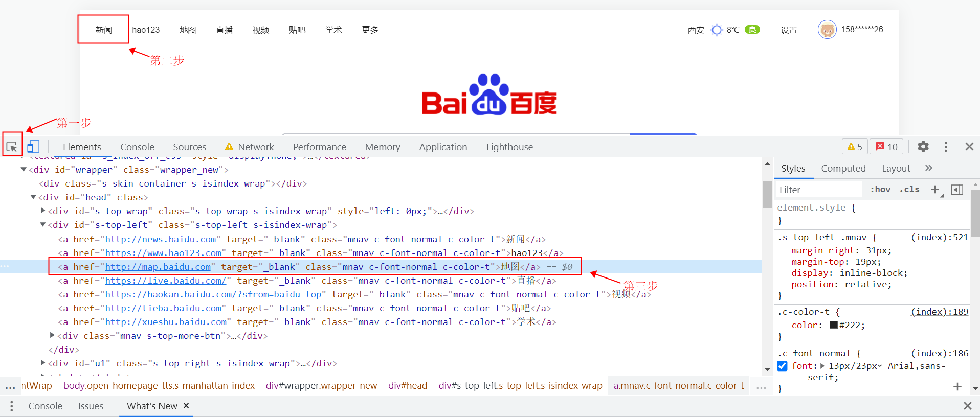Select the body.open-homepage-tts breadcrumb
Image resolution: width=980 pixels, height=417 pixels.
click(x=159, y=386)
